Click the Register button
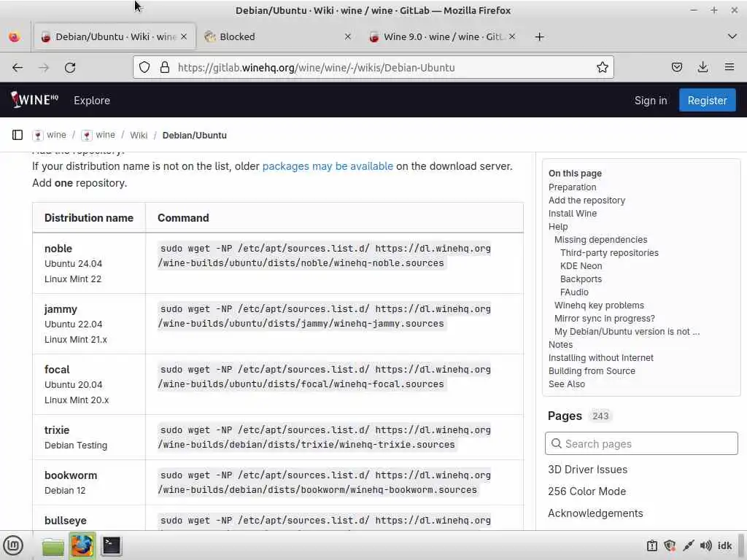The width and height of the screenshot is (747, 560). [707, 101]
